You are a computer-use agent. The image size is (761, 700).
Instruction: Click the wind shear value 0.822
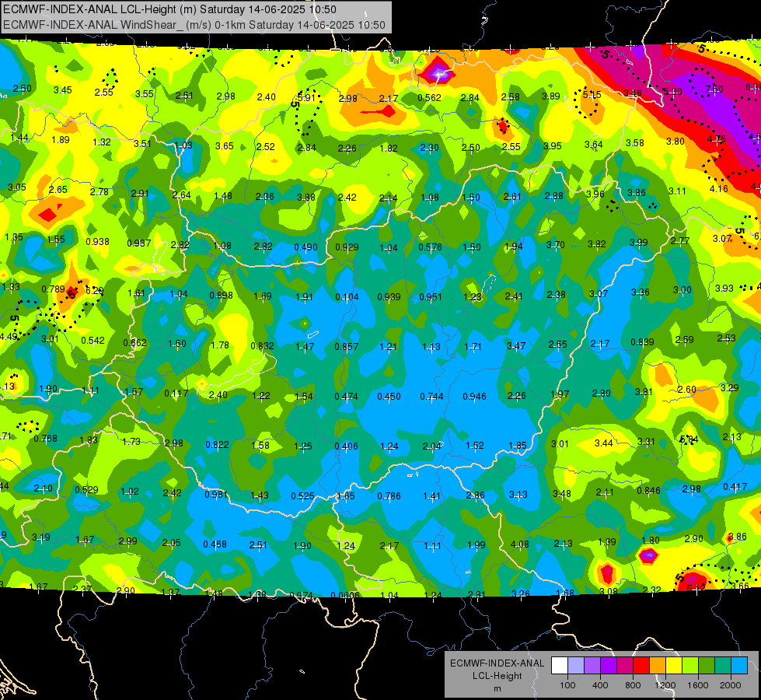click(218, 444)
